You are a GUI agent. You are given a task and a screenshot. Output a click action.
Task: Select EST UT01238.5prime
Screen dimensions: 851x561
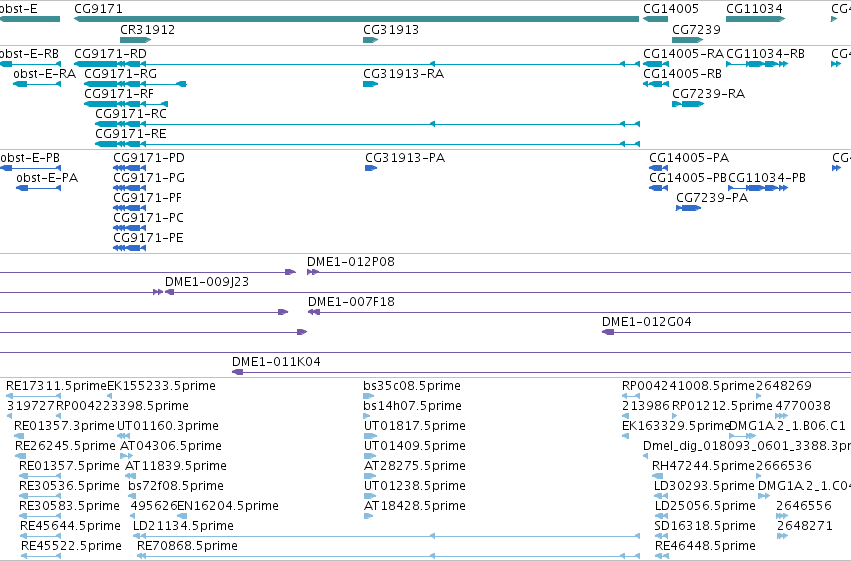click(370, 496)
